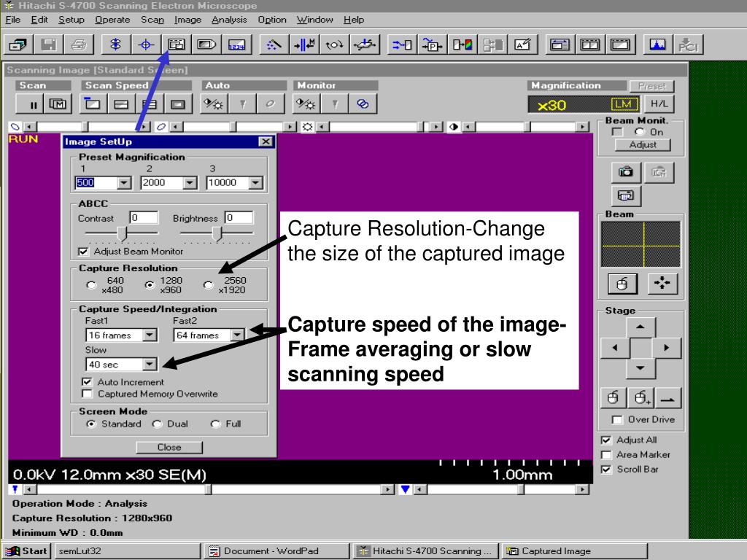
Task: Click the Full screen layout toolbar icon
Action: pos(620,44)
